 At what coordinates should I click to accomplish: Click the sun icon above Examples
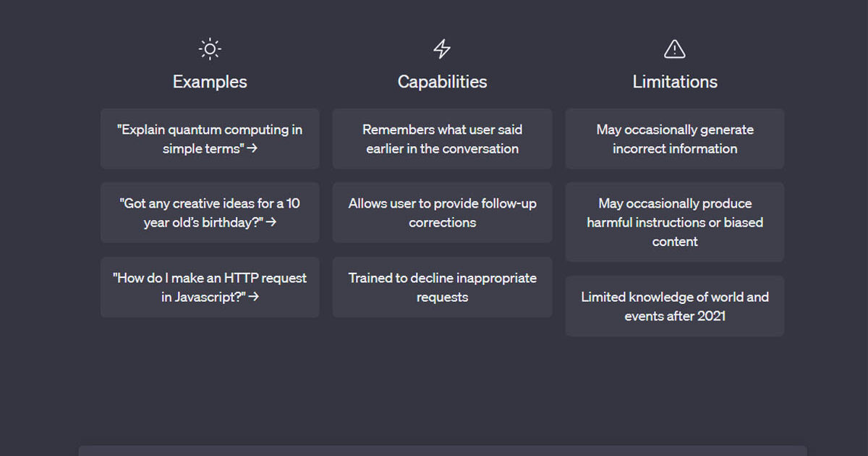point(210,49)
